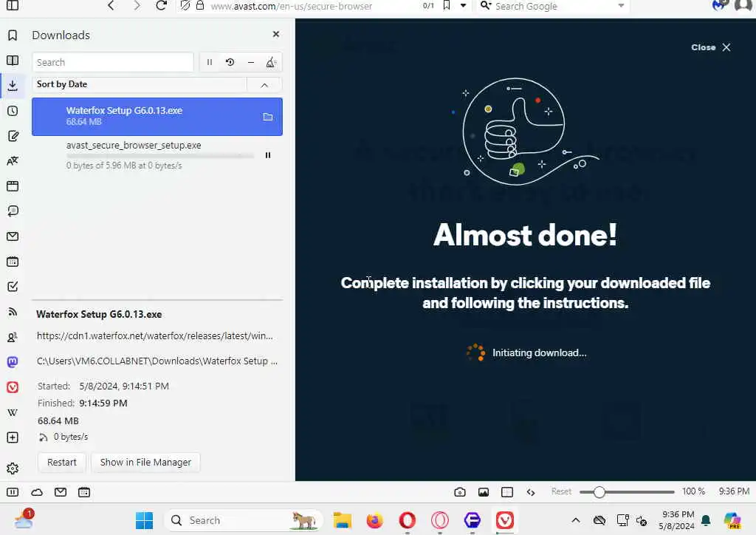Open the Sort by Date dropdown
Image resolution: width=756 pixels, height=535 pixels.
[140, 84]
